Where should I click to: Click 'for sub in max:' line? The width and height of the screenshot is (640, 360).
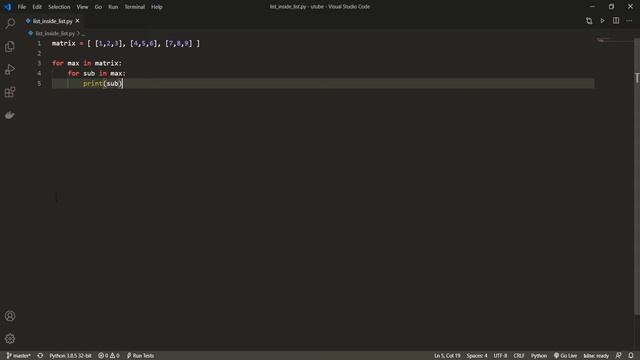97,73
